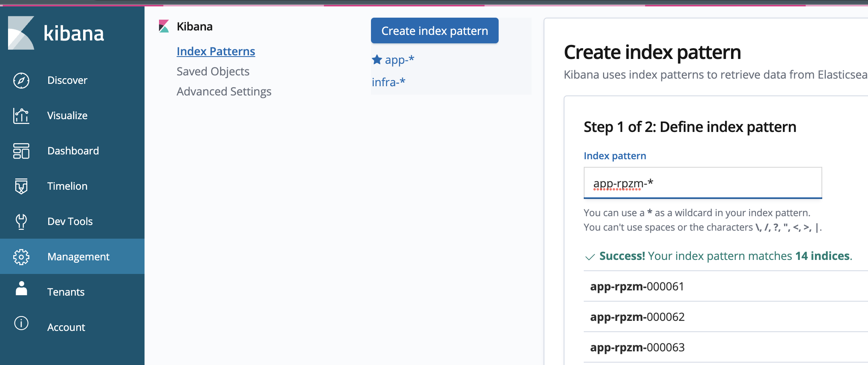This screenshot has width=868, height=365.
Task: Open the Discover menu item
Action: tap(72, 80)
